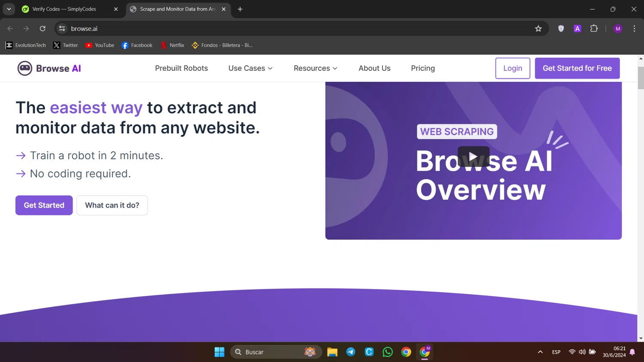Click the page vertical scrollbar thumb
This screenshot has height=362, width=644.
coord(641,78)
